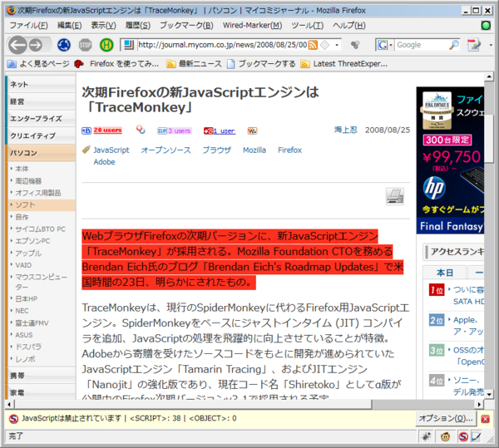Viewport: 499px width, 448px height.
Task: Select the 経営 sidebar category
Action: pos(41,101)
